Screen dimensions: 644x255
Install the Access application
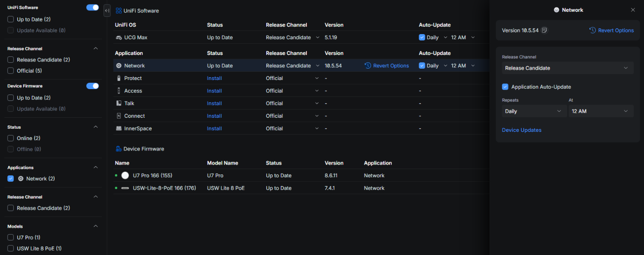[215, 91]
